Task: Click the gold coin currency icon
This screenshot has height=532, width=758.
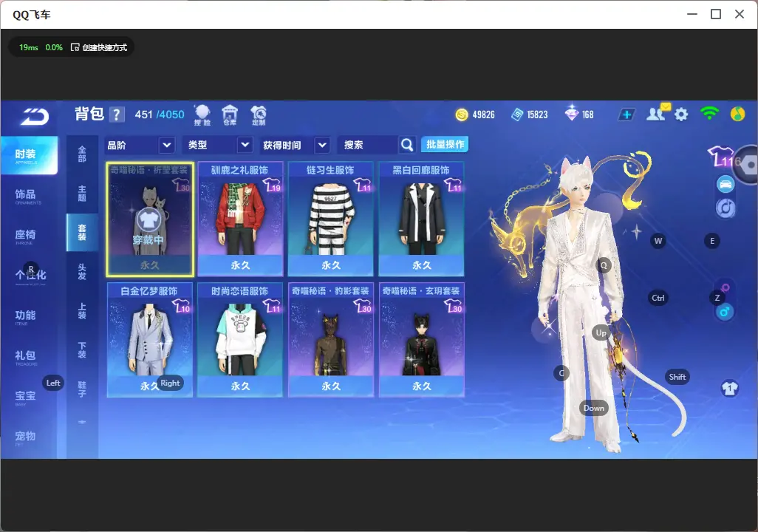Action: click(x=462, y=115)
